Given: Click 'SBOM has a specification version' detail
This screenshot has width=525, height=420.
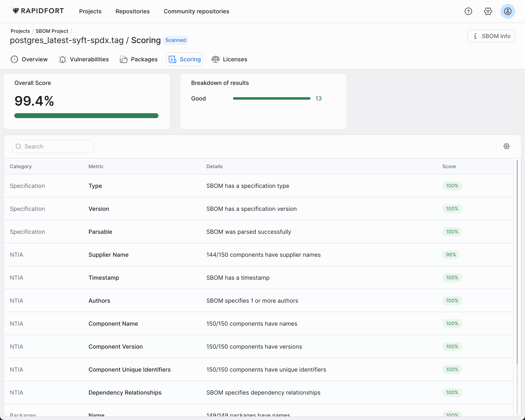Looking at the screenshot, I should tap(251, 209).
